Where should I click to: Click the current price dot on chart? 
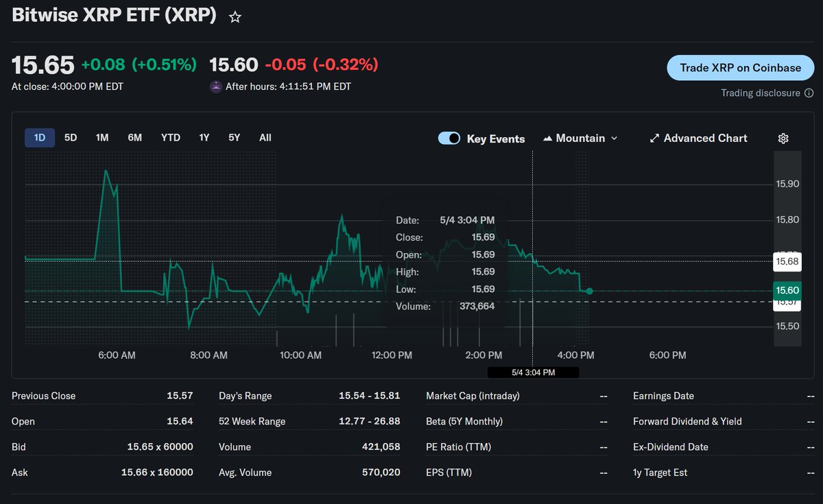pyautogui.click(x=590, y=291)
